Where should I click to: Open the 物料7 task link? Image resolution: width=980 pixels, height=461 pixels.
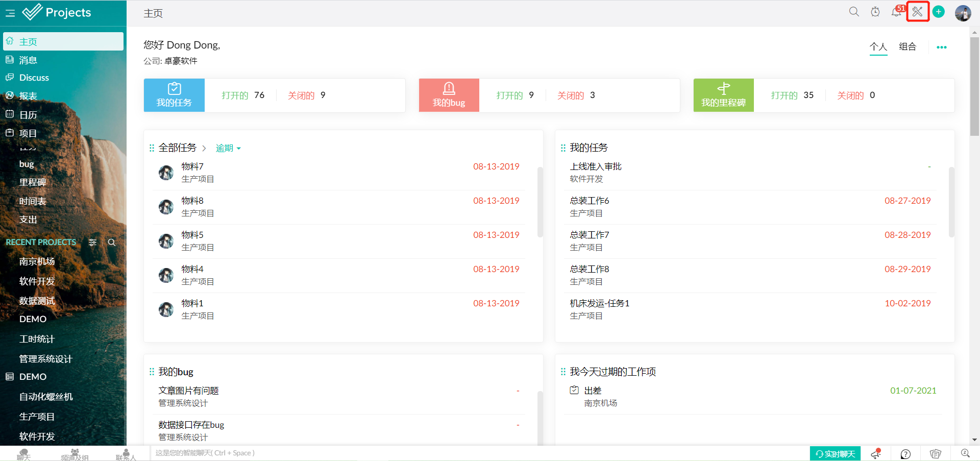192,166
